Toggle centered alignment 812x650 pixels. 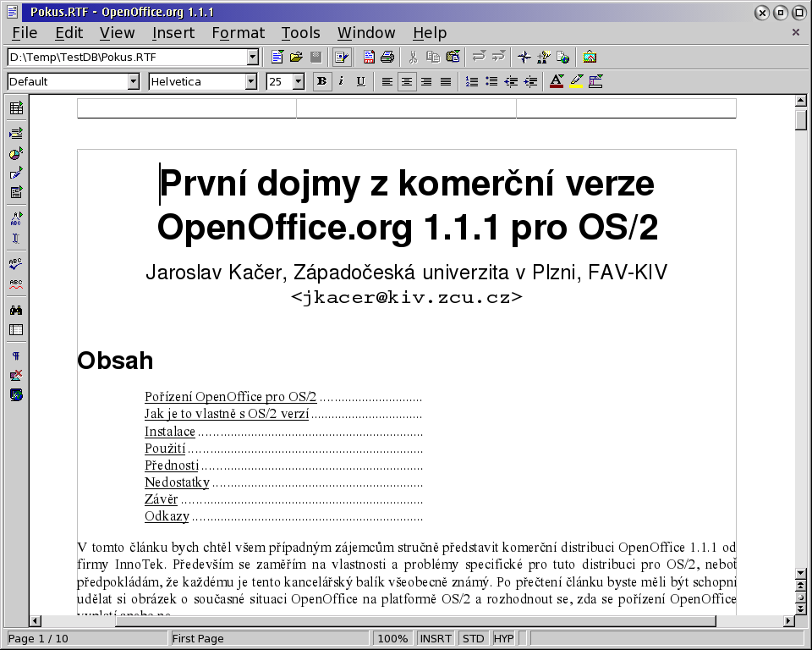pyautogui.click(x=407, y=81)
